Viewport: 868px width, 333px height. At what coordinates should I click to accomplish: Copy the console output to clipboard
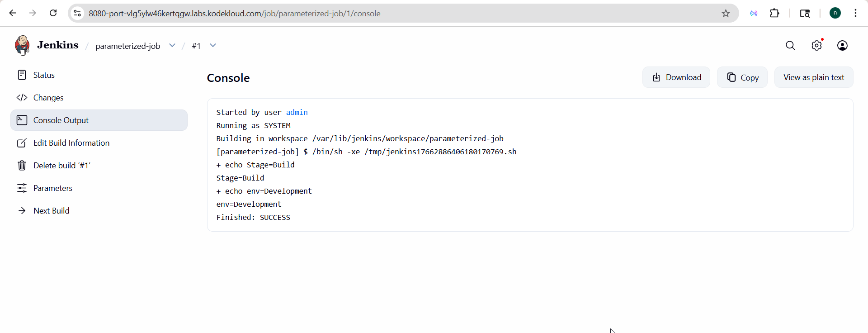742,77
